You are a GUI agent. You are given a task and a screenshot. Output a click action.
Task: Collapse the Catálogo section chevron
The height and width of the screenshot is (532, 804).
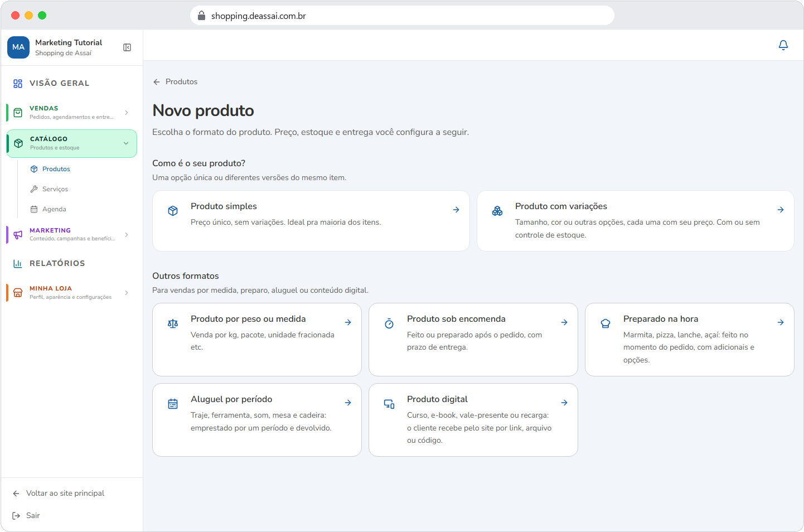(x=126, y=143)
